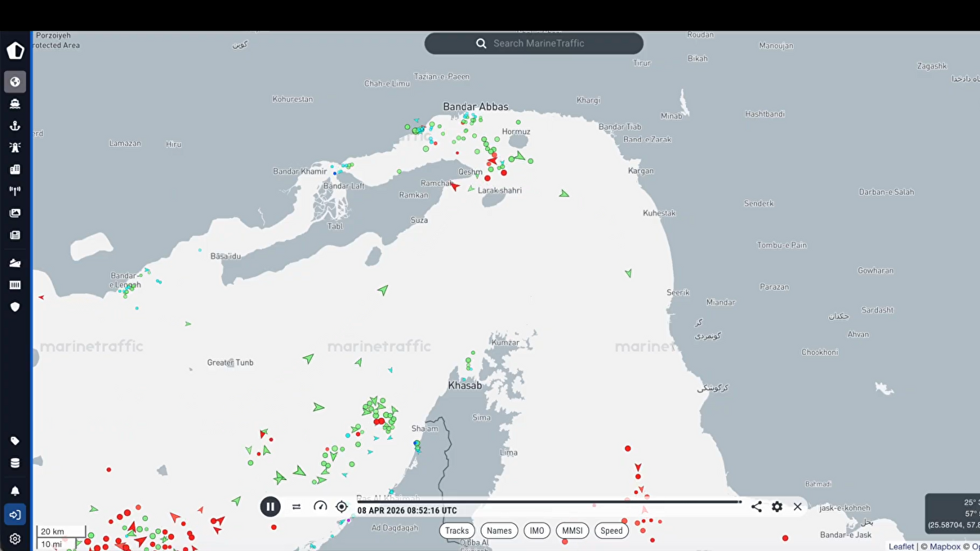Image resolution: width=980 pixels, height=551 pixels.
Task: Open the news page icon in sidebar
Action: click(x=15, y=235)
